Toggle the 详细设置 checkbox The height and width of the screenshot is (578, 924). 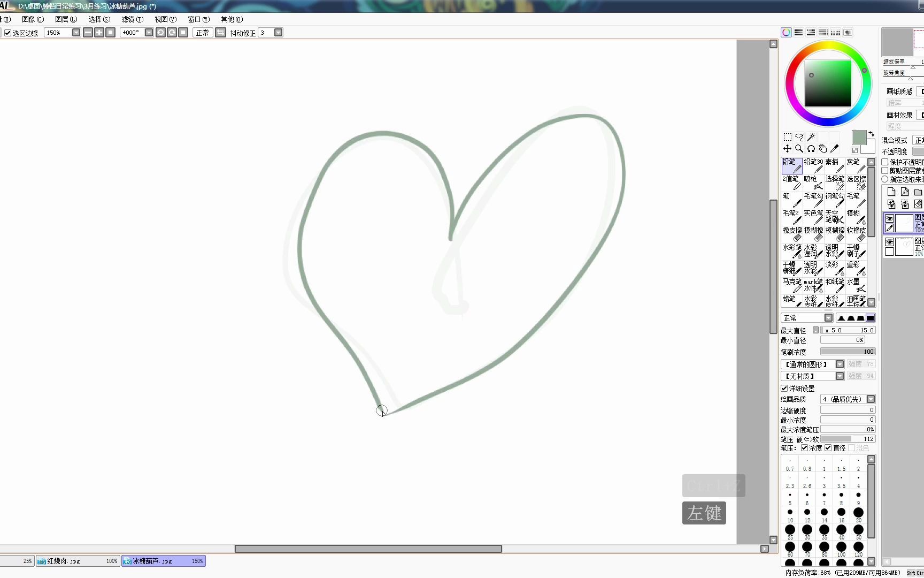(x=784, y=389)
